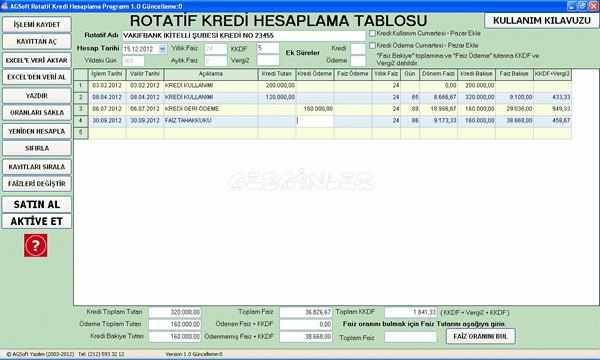The height and width of the screenshot is (360, 600).
Task: Click the Aylık Faiz field
Action: pyautogui.click(x=216, y=61)
